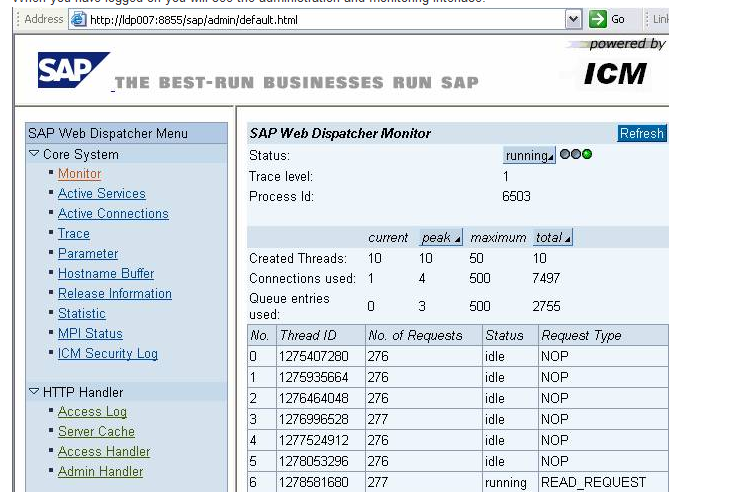Open the Monitor link

click(x=79, y=174)
